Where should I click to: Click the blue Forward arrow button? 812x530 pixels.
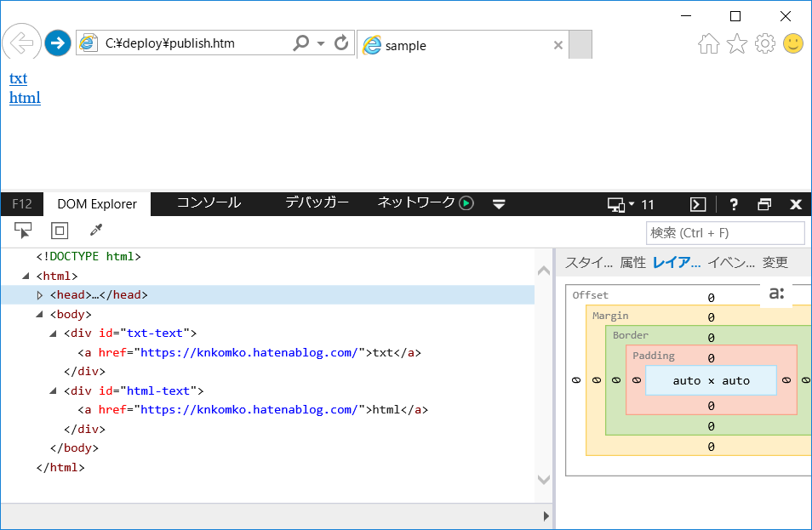(x=58, y=43)
